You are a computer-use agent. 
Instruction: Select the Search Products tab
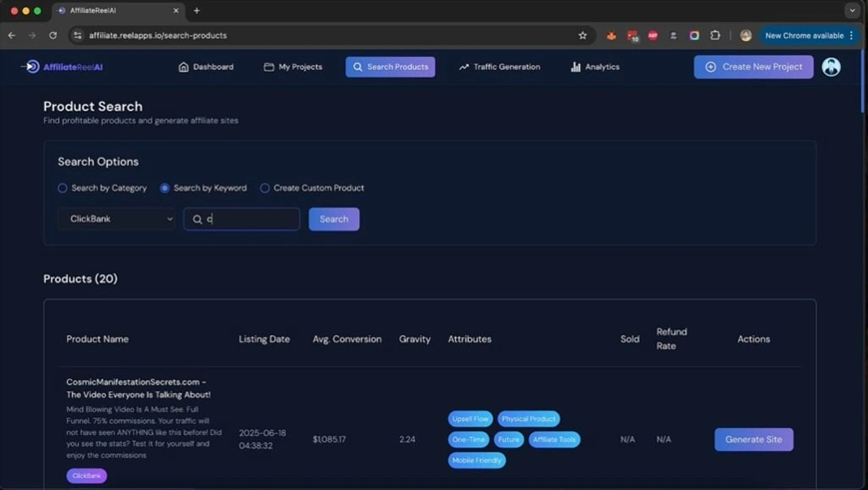coord(390,67)
